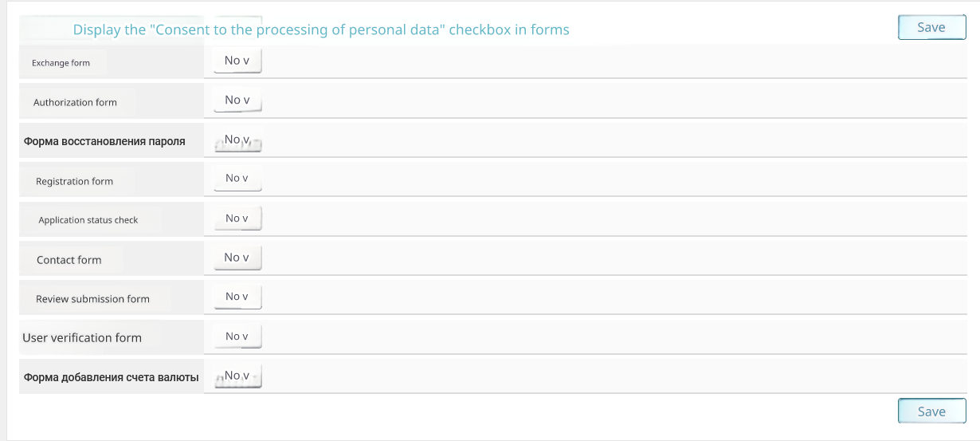Screen dimensions: 980x441
Task: Expand the Форма восстановления пароля dropdown
Action: click(x=237, y=141)
